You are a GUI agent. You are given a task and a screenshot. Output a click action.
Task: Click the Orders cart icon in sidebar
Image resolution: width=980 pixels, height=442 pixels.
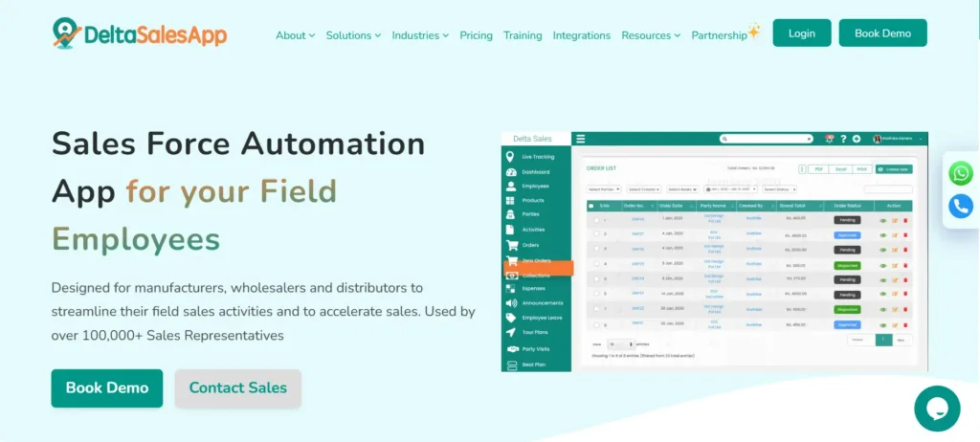[x=511, y=244]
